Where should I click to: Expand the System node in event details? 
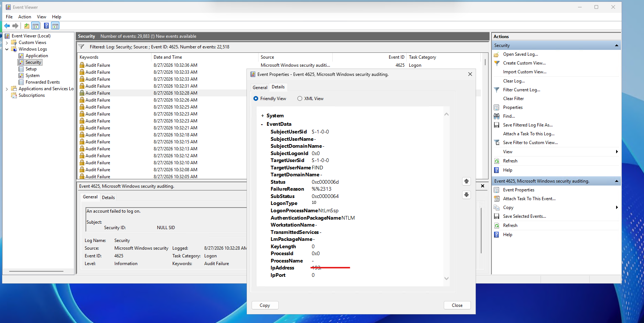(x=262, y=116)
